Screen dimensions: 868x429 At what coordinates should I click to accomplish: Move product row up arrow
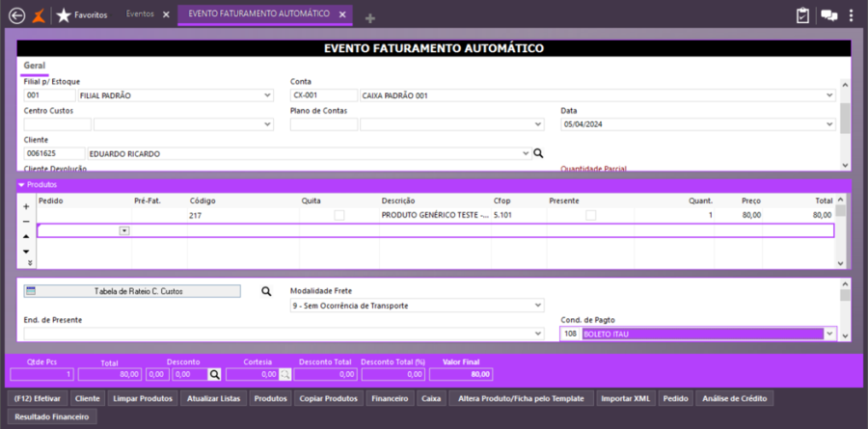pyautogui.click(x=26, y=236)
